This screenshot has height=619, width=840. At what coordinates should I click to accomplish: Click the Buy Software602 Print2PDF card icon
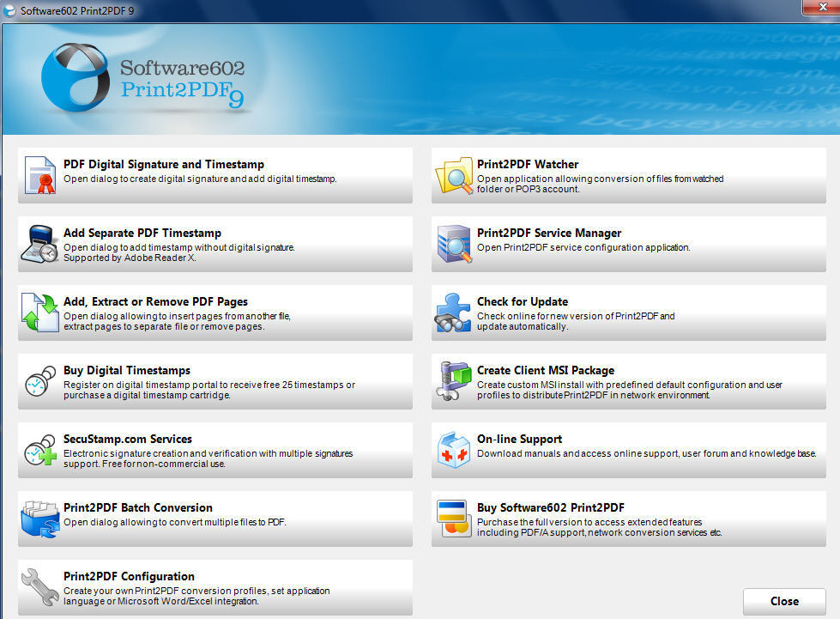[x=454, y=519]
